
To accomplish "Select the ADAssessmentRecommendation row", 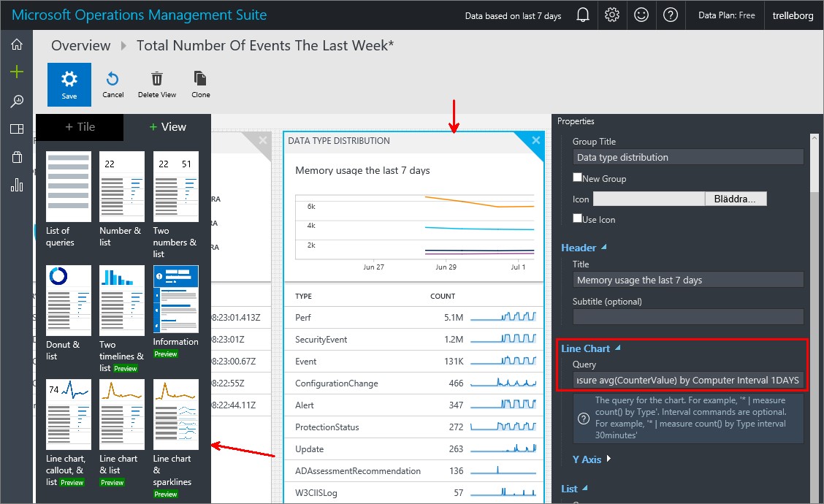I will [x=413, y=471].
